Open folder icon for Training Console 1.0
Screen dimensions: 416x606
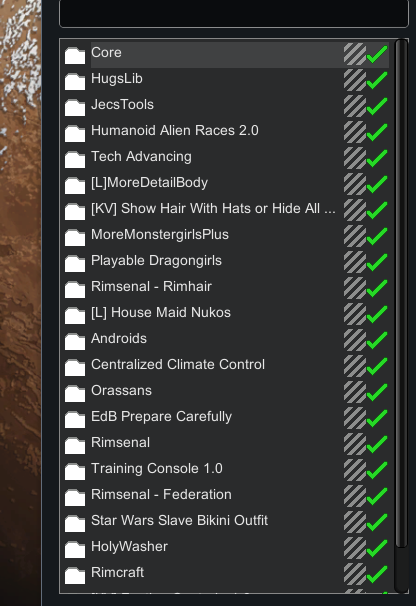click(75, 471)
